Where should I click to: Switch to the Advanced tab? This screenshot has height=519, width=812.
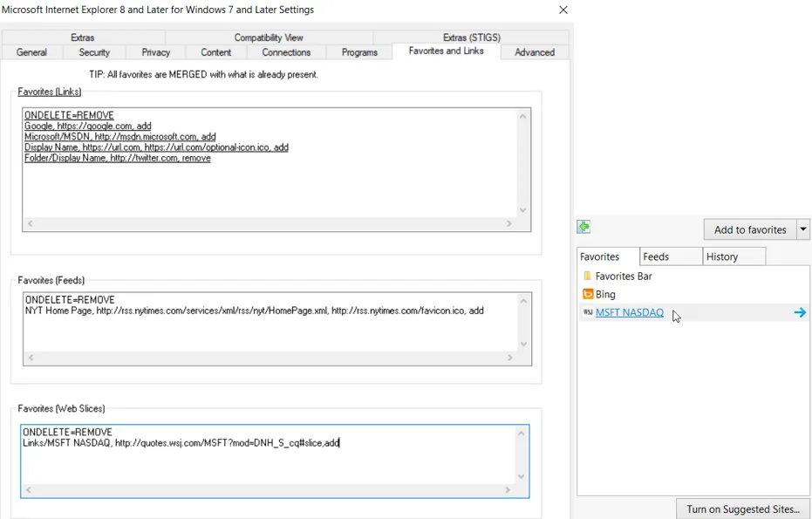(535, 52)
